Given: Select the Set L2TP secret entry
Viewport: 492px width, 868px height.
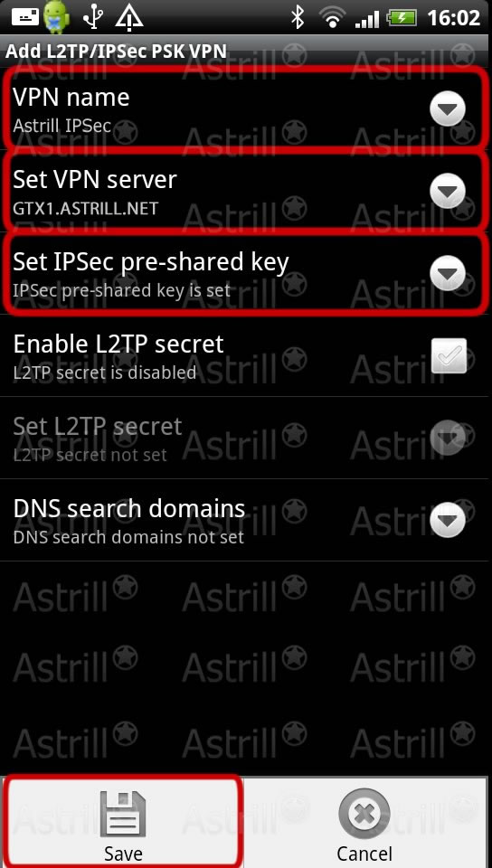Looking at the screenshot, I should point(246,438).
